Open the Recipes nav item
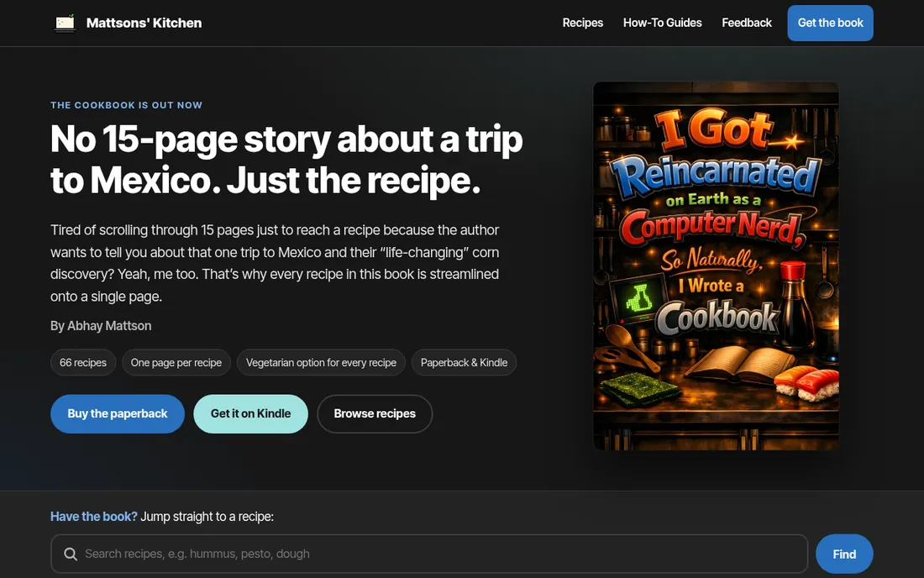The height and width of the screenshot is (578, 924). (582, 23)
